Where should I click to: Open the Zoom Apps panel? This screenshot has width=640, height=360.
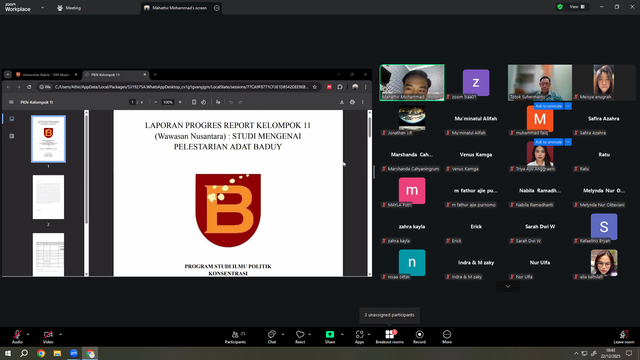click(x=359, y=337)
